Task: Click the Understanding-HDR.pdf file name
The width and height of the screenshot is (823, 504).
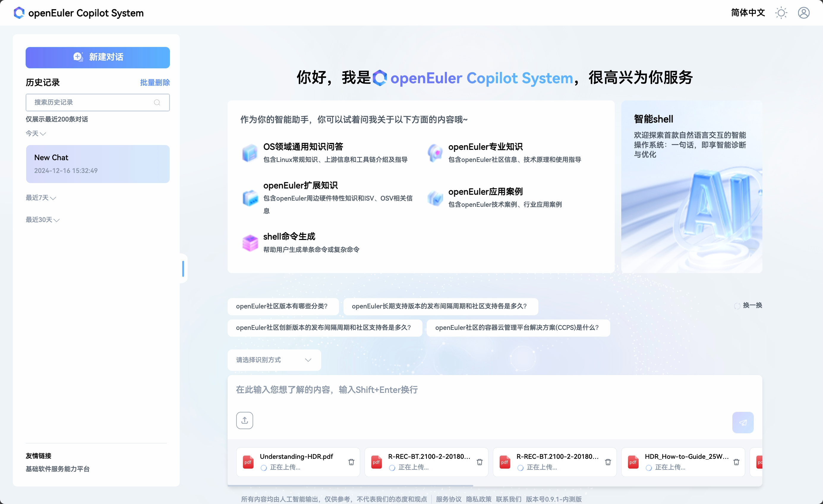Action: tap(296, 456)
